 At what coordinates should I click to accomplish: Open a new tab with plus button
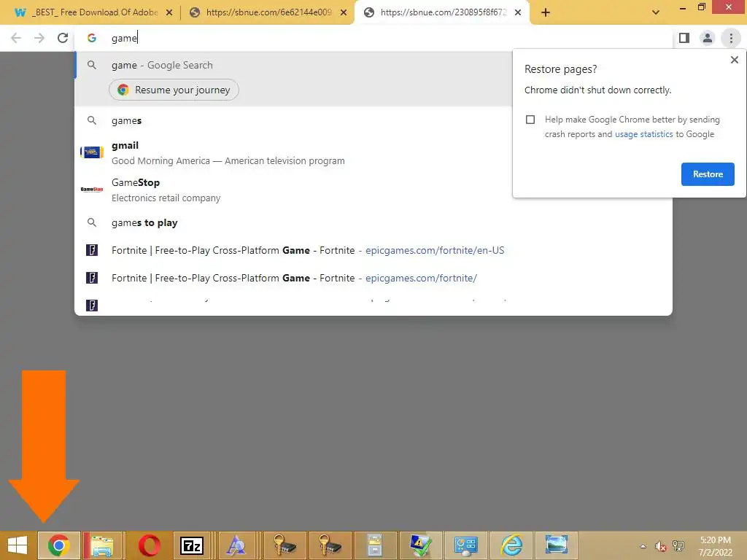(546, 12)
